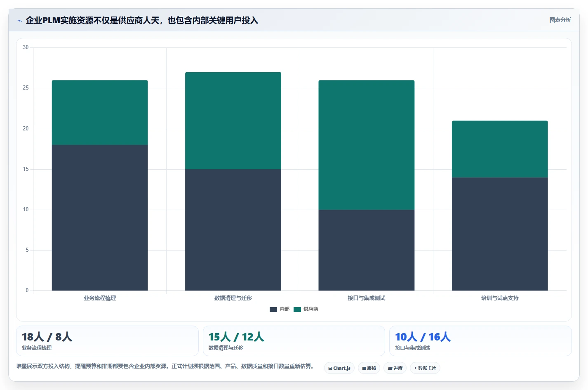Click the chart title heading text
Screen dimensions: 588x390
pyautogui.click(x=142, y=20)
